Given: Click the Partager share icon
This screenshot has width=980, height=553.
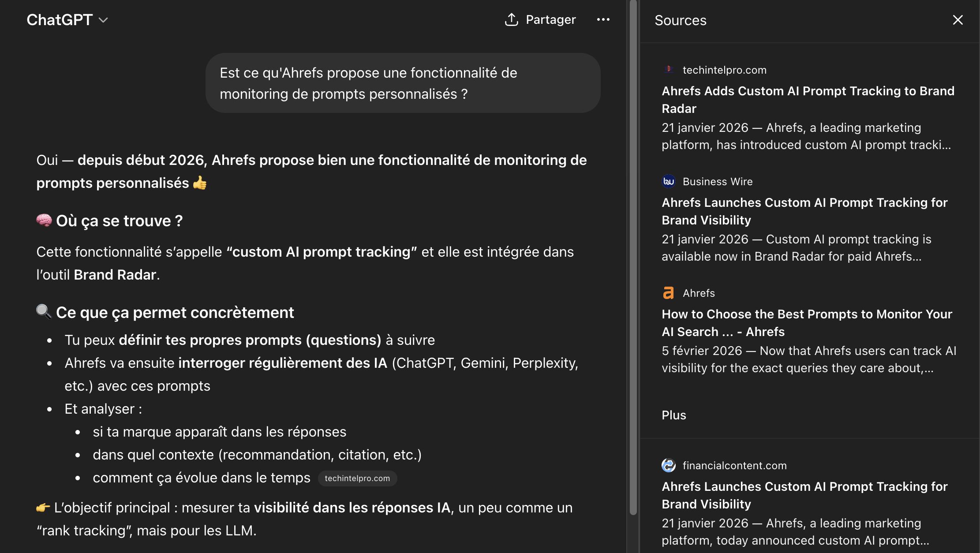Looking at the screenshot, I should tap(511, 19).
